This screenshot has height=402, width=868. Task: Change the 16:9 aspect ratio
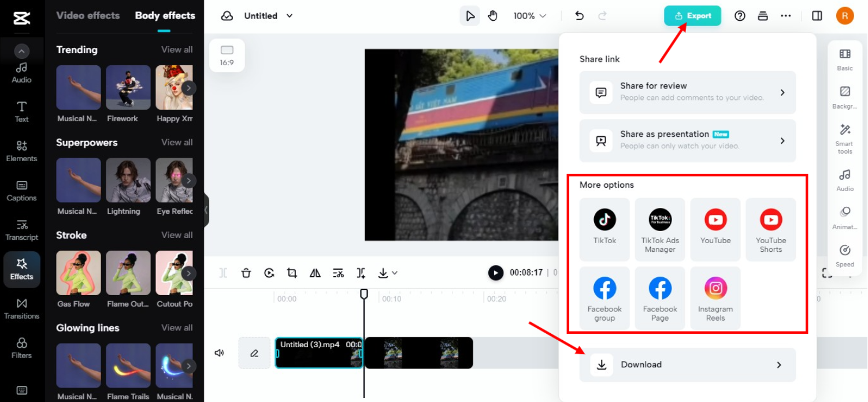click(x=227, y=55)
